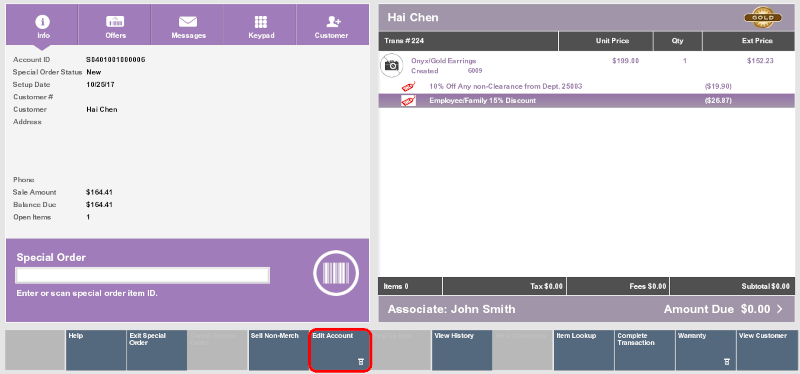Click the Help button
This screenshot has width=800, height=374.
click(96, 350)
